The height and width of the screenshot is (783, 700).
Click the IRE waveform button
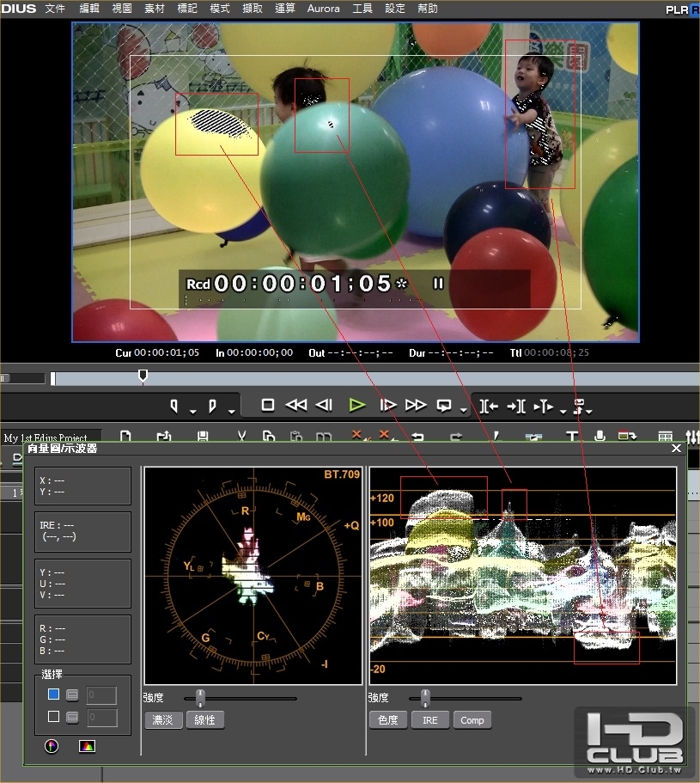[x=430, y=720]
